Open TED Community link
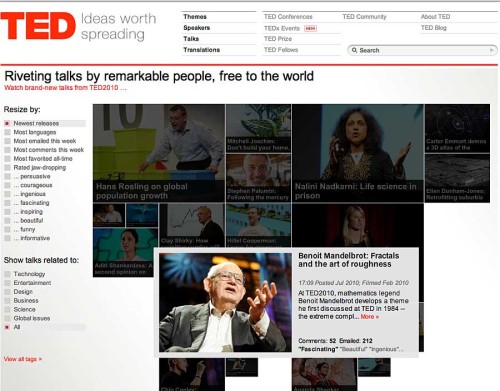Viewport: 500px width, 391px height. pyautogui.click(x=364, y=17)
